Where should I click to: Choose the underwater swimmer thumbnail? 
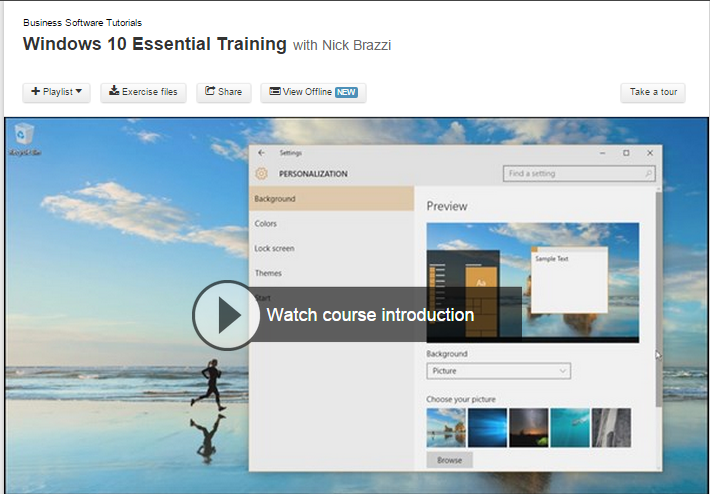570,428
